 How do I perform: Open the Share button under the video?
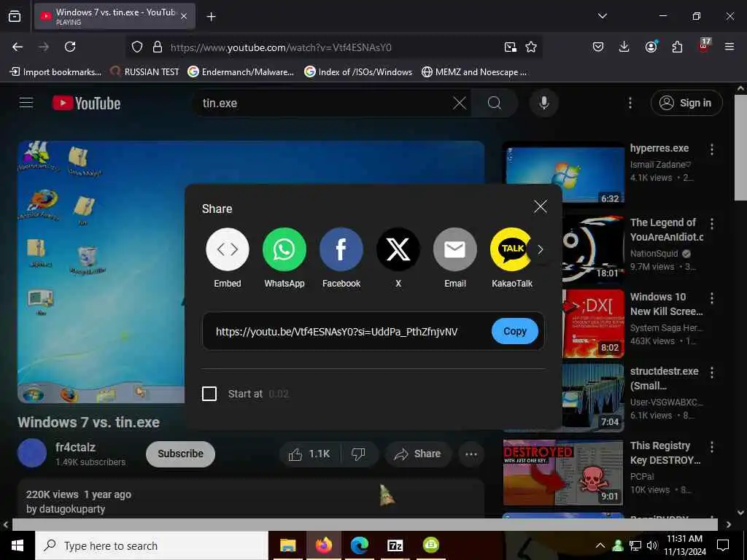(x=417, y=454)
